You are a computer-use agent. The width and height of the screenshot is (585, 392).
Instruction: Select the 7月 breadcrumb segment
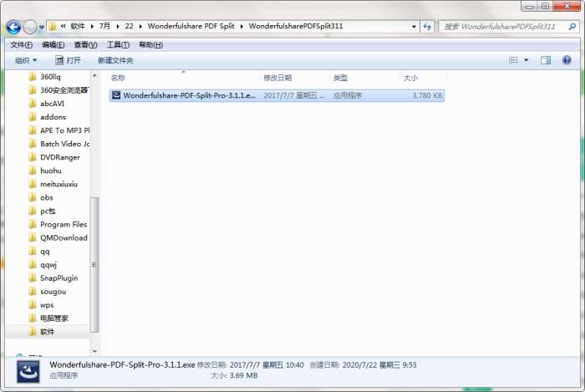(x=104, y=26)
